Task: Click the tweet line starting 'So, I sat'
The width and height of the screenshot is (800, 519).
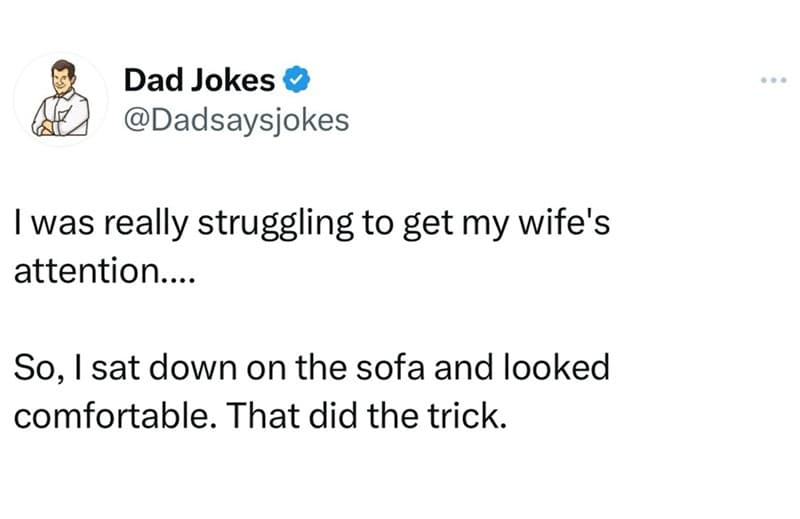Action: (x=312, y=367)
